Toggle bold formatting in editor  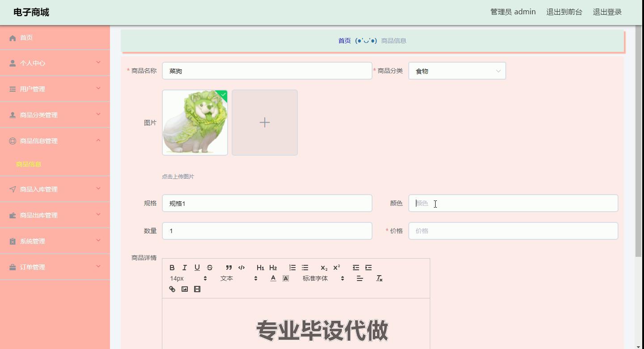172,268
